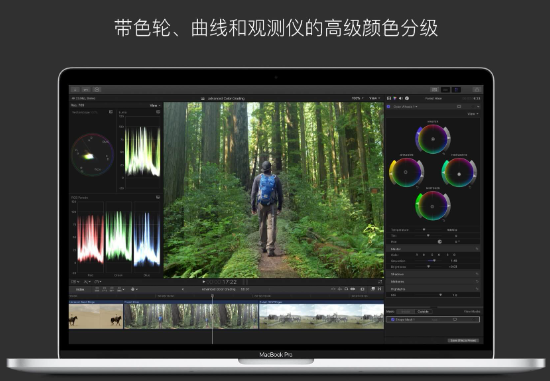This screenshot has height=381, width=550.
Task: Click the Shape Mask 1 onscreen controls icon
Action: tap(455, 320)
